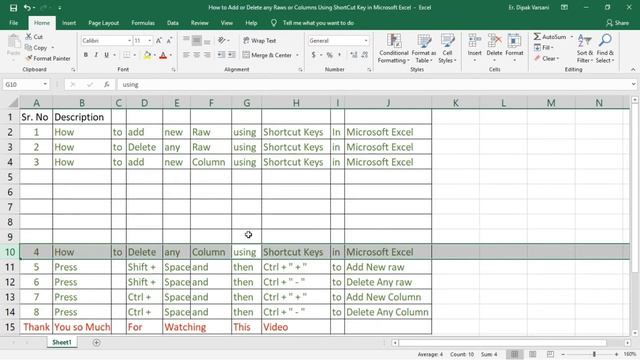Toggle Italic formatting

pos(96,55)
